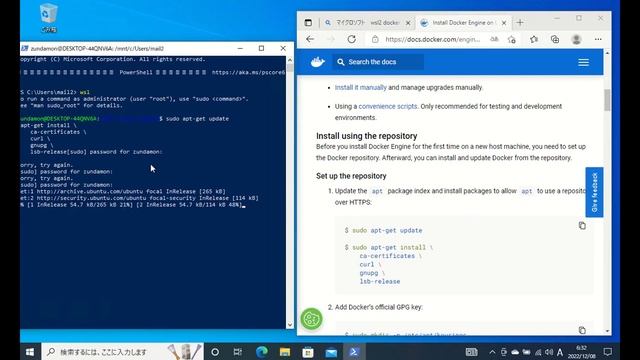Click the Give feedback side button
Screen dimensions: 640x360
[594, 192]
